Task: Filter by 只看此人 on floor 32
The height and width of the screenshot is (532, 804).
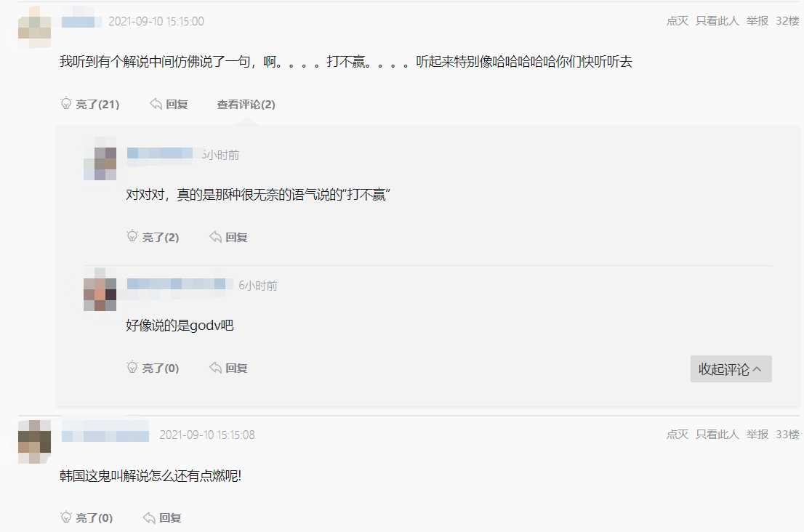Action: point(717,21)
